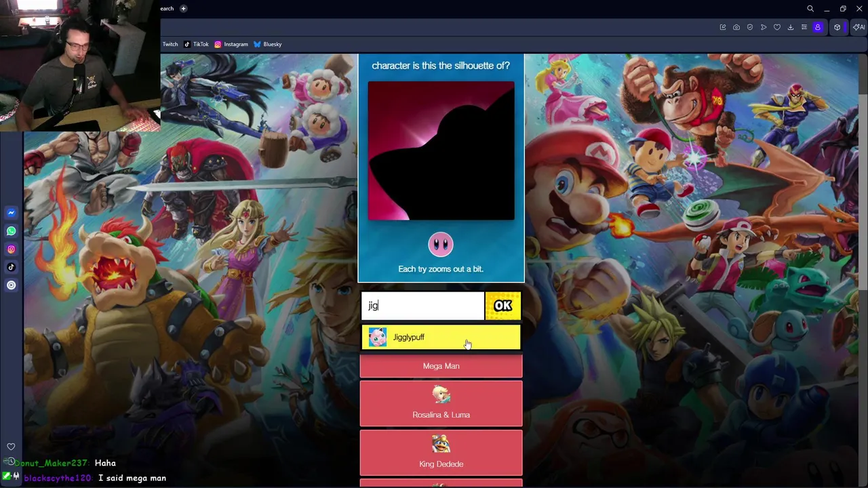Open the purple profile account icon
The width and height of the screenshot is (868, 488).
tap(818, 27)
